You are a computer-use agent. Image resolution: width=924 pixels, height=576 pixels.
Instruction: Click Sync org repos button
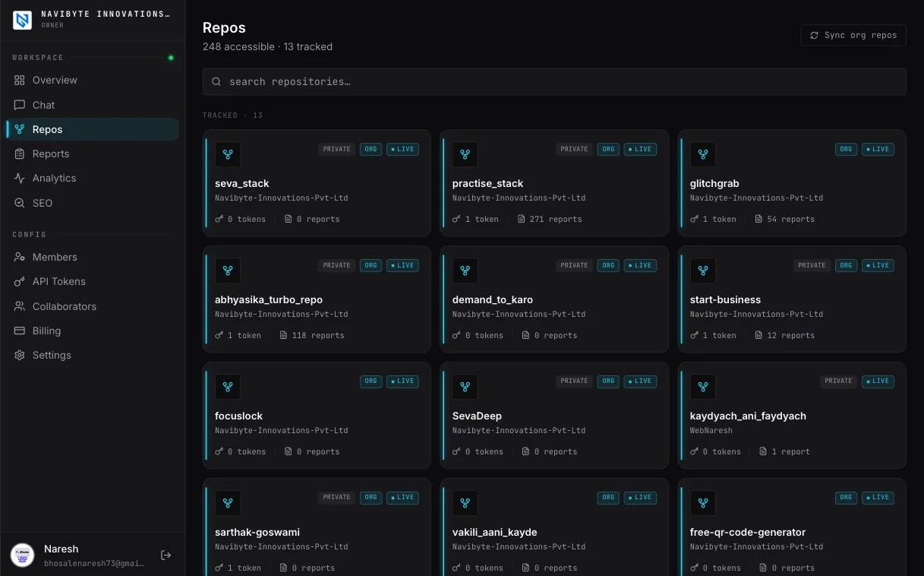point(853,35)
